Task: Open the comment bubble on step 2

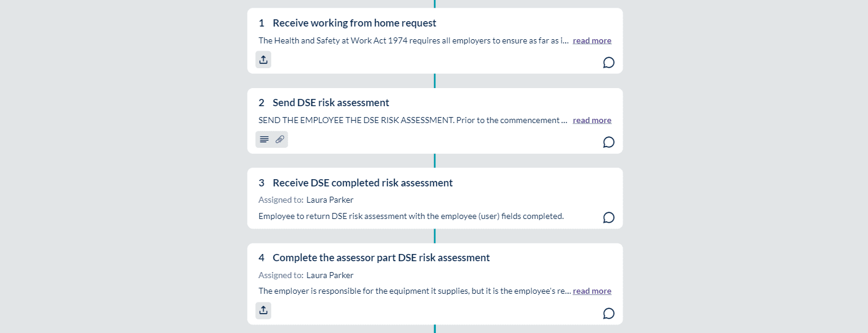Action: [x=609, y=142]
